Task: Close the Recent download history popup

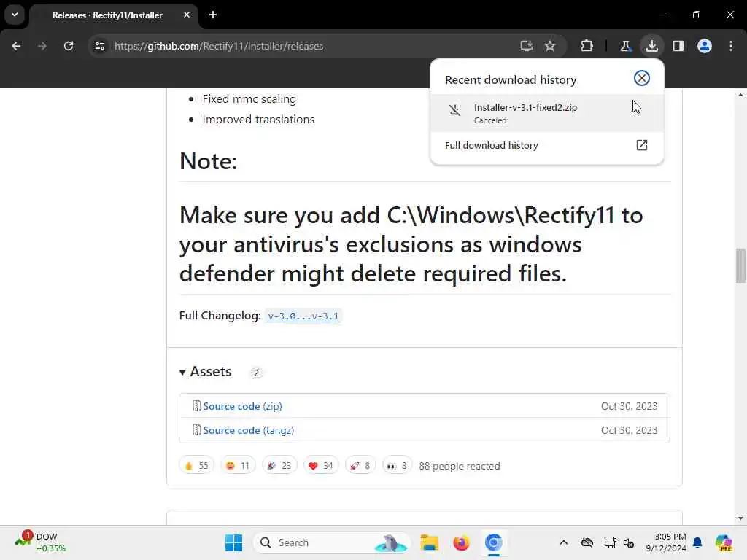Action: 642,78
